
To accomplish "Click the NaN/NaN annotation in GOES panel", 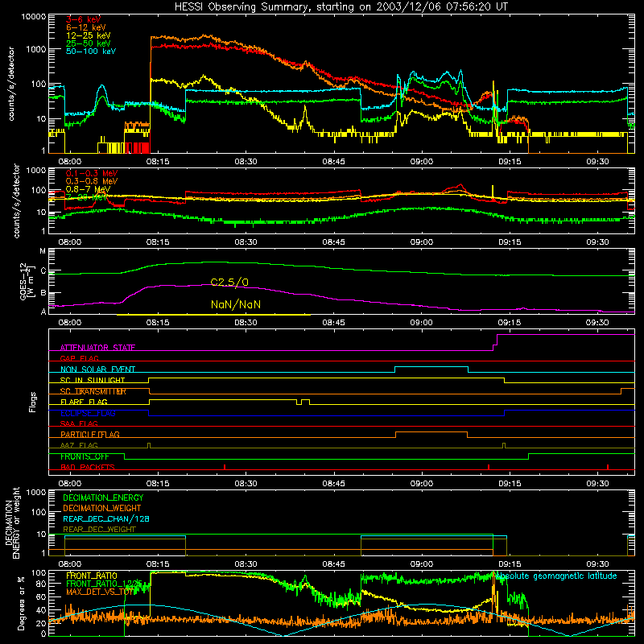I will point(236,305).
